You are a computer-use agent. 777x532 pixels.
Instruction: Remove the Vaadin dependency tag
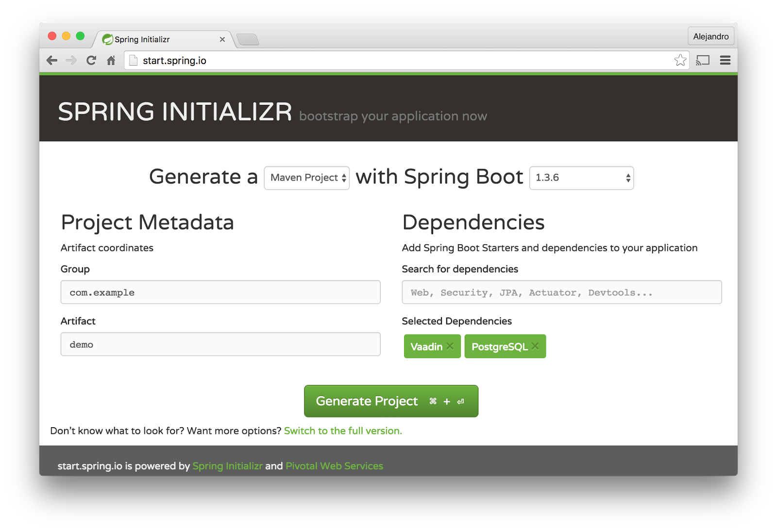click(450, 346)
